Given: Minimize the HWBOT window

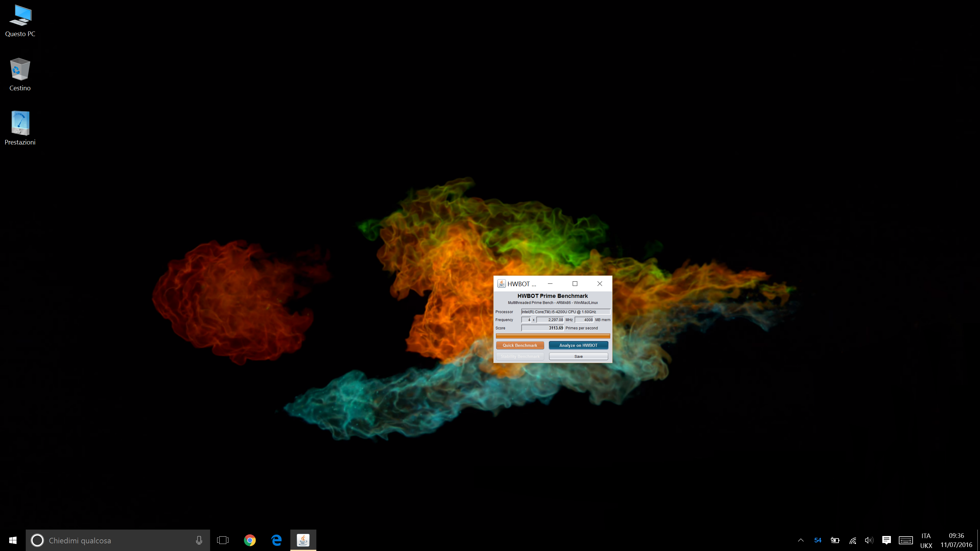Looking at the screenshot, I should click(x=550, y=284).
